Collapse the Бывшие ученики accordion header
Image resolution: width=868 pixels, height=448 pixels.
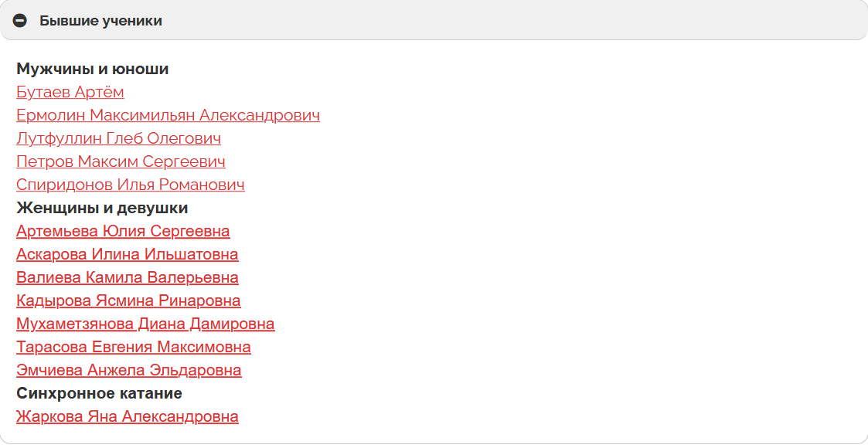tap(433, 21)
